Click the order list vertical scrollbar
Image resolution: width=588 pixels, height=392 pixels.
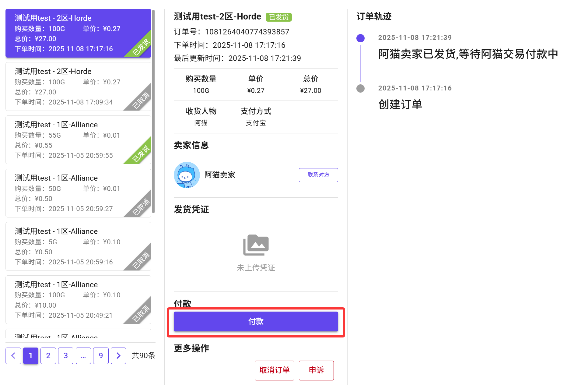[x=154, y=111]
